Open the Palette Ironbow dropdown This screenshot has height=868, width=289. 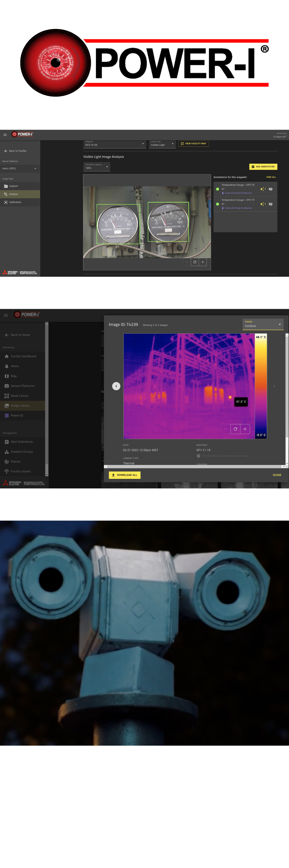(x=263, y=324)
